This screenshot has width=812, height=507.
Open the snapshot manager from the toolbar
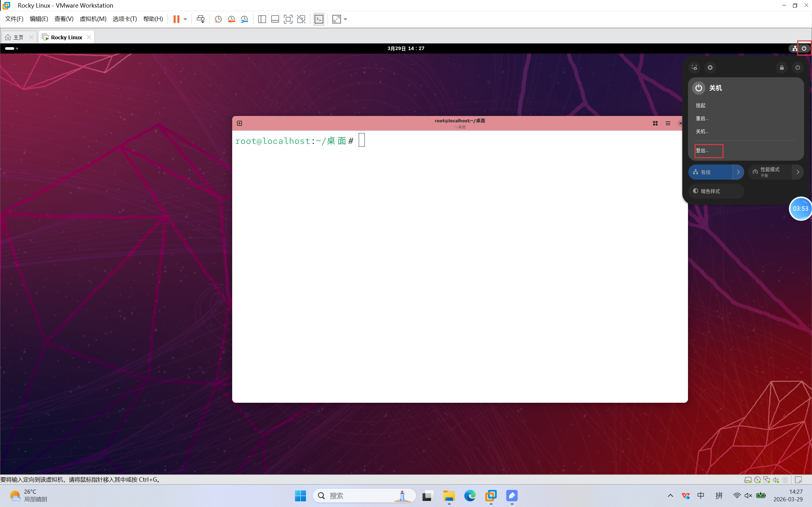(245, 19)
